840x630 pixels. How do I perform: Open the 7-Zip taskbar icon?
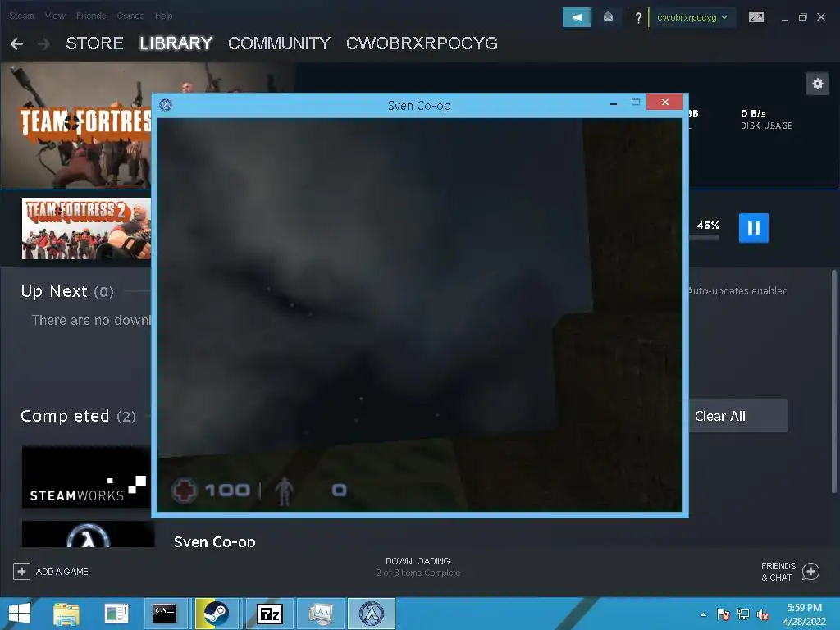[x=269, y=614]
